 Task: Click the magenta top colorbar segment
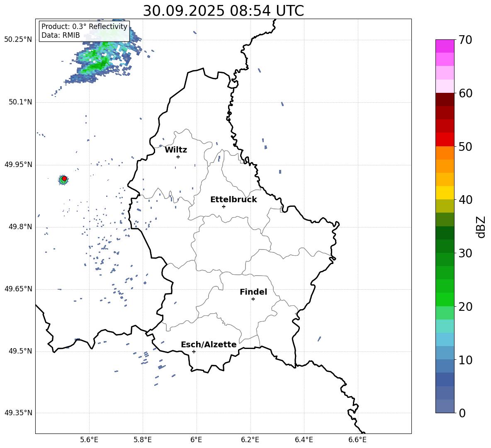click(445, 46)
